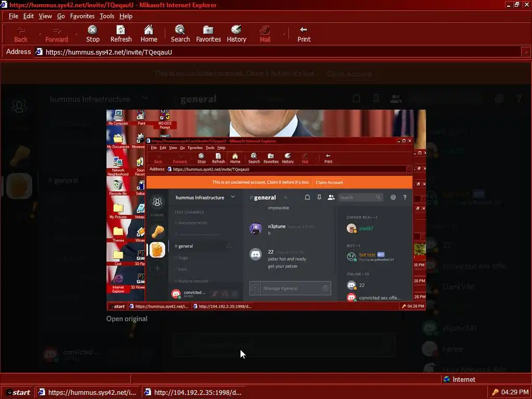Go to the Home page
The image size is (532, 399).
tap(149, 34)
